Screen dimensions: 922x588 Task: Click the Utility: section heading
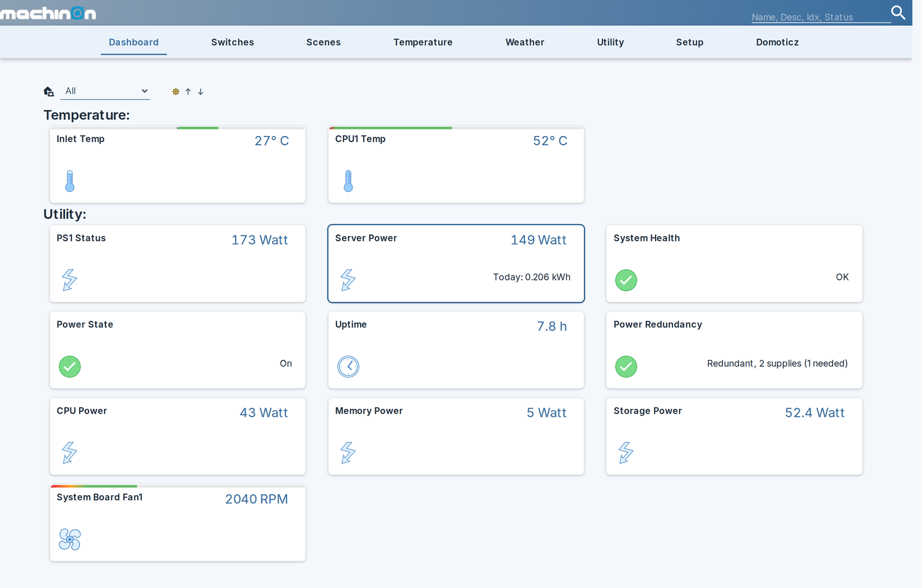65,214
